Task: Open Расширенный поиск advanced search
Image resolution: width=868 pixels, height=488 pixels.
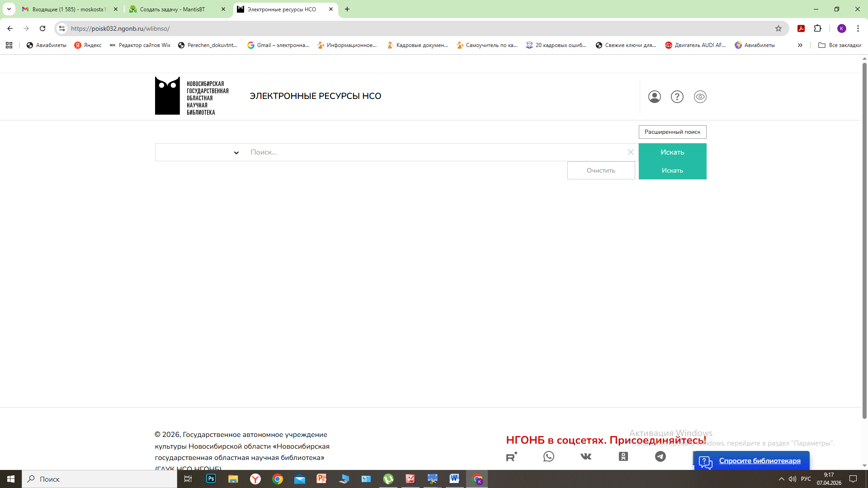Action: [672, 132]
